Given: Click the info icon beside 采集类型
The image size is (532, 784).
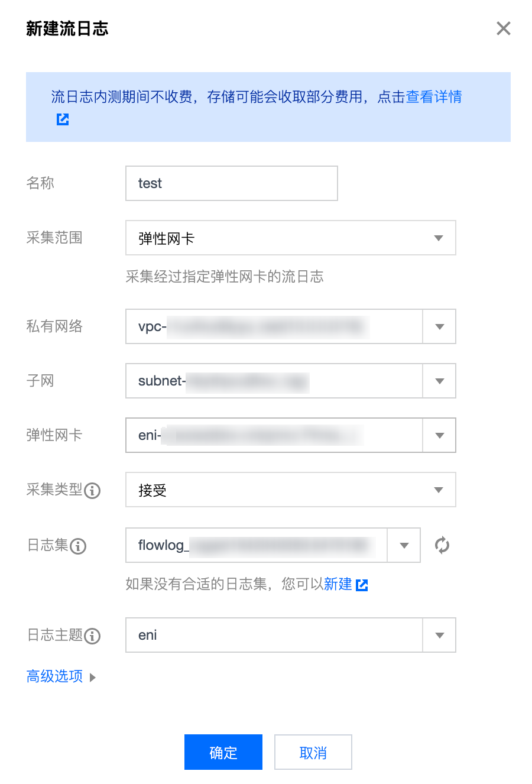Looking at the screenshot, I should coord(92,491).
